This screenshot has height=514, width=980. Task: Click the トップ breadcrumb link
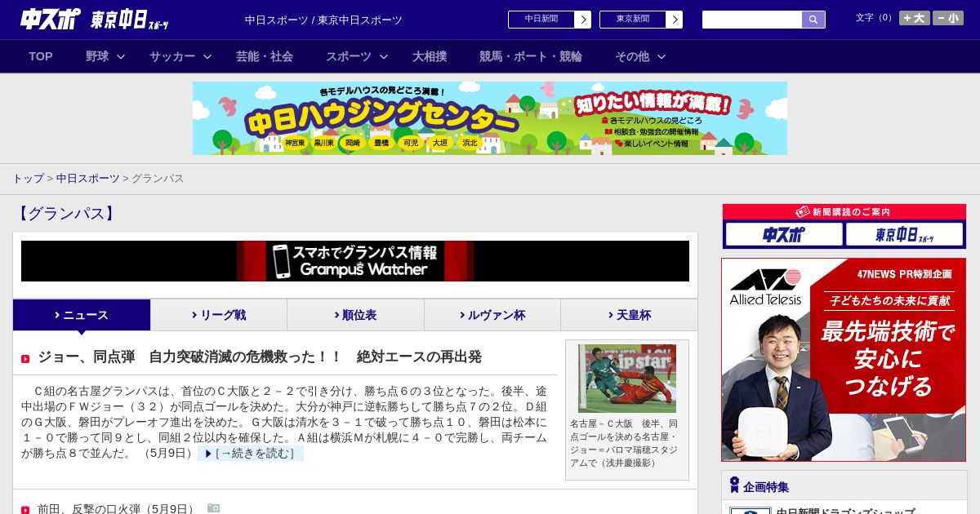tap(28, 179)
